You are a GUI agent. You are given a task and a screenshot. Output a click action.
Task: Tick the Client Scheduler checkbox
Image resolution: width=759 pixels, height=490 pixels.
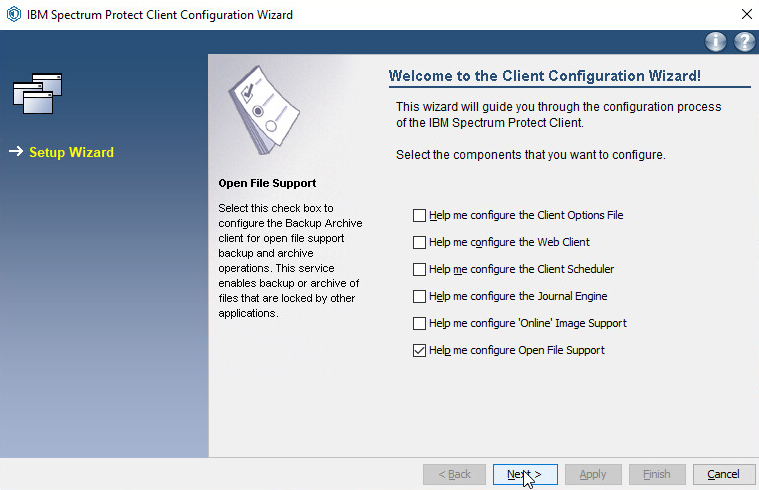coord(419,269)
